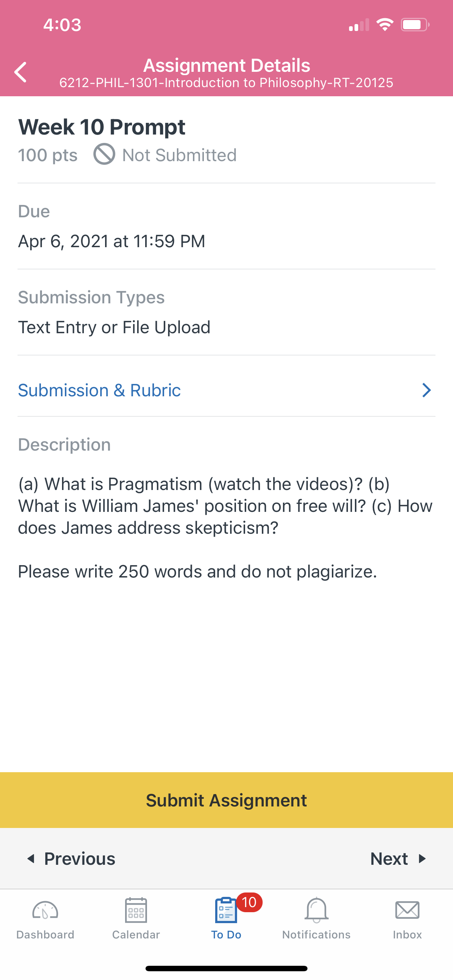
Task: Select the Dashboard tab label
Action: point(45,935)
